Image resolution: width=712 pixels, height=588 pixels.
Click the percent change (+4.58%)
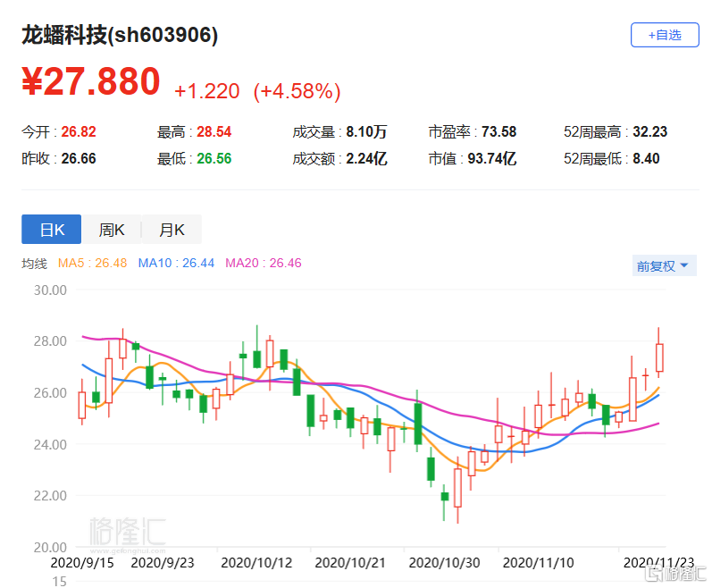297,91
